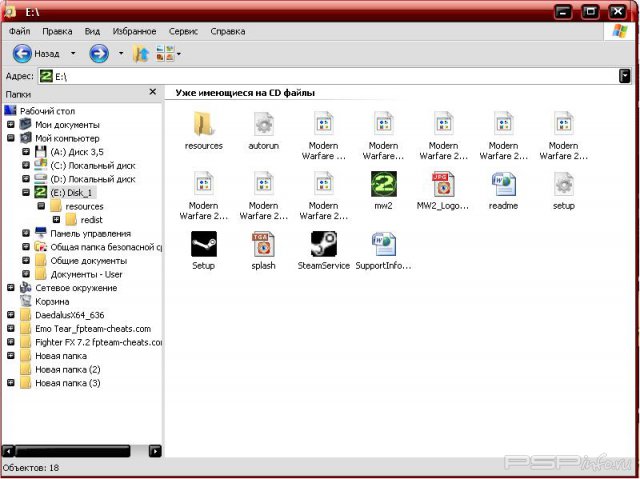Select the resources folder in file pane
The width and height of the screenshot is (640, 479).
pyautogui.click(x=203, y=124)
